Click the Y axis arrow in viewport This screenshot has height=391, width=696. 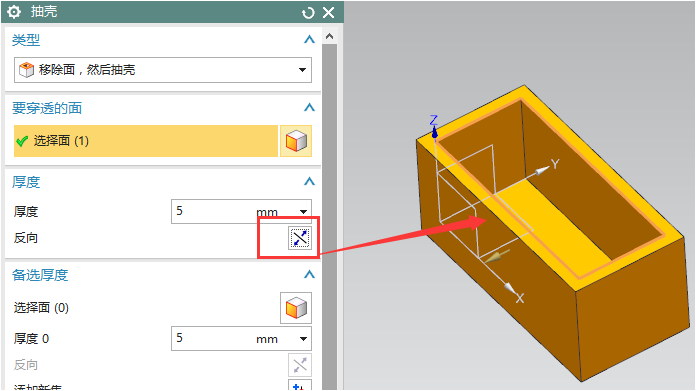point(542,171)
